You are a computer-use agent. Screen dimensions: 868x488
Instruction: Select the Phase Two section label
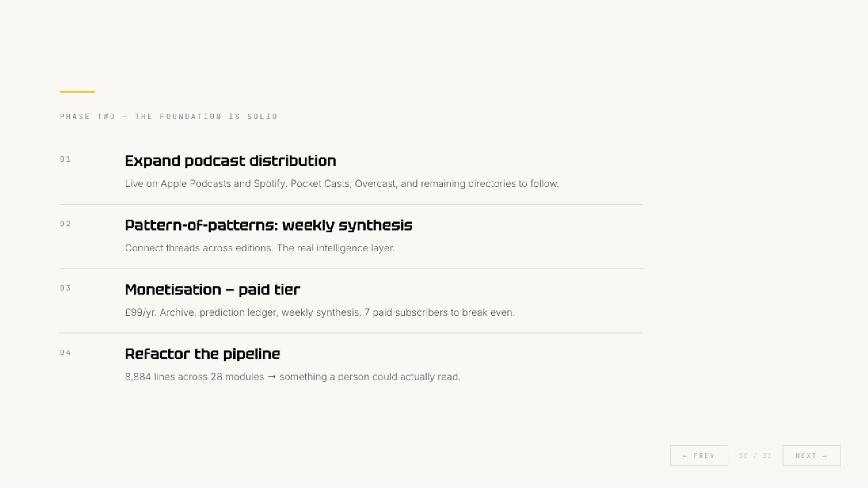169,117
